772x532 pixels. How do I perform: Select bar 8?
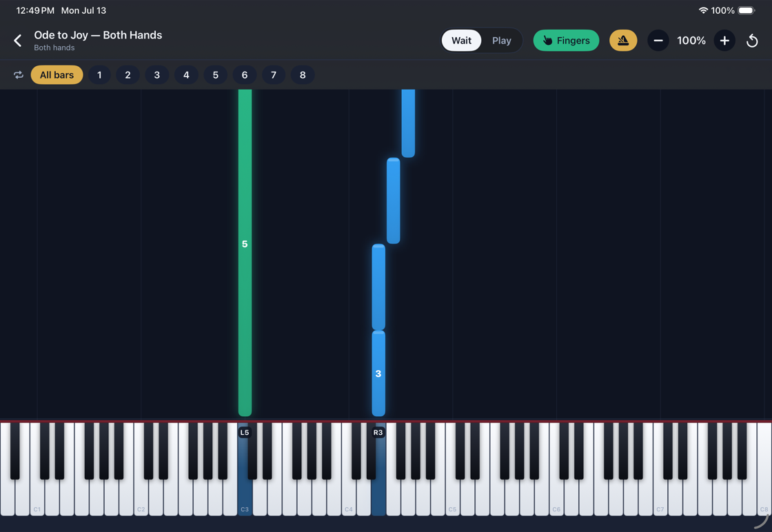point(303,75)
